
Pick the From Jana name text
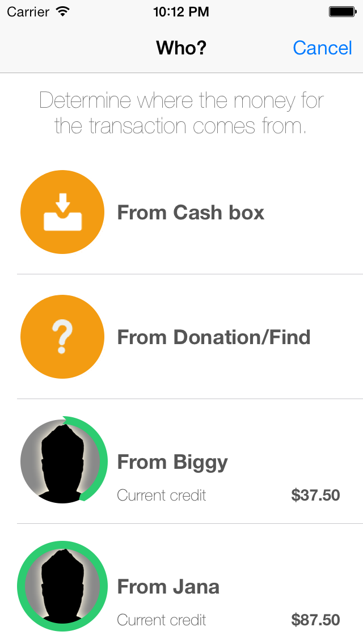point(168,587)
